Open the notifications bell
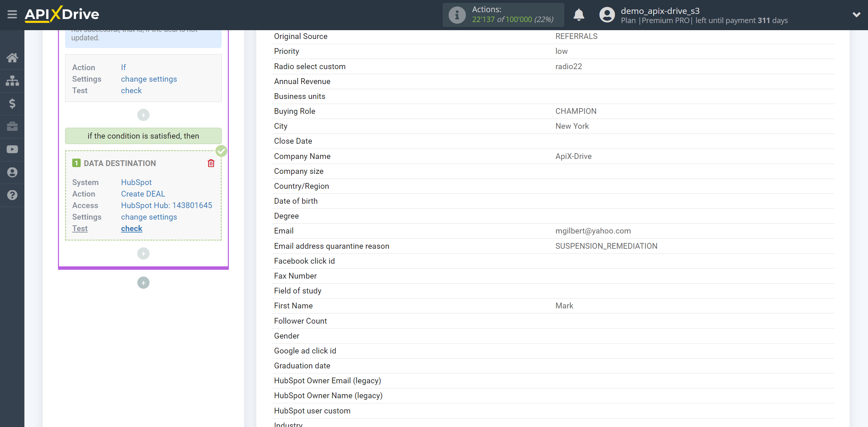The height and width of the screenshot is (427, 868). click(579, 15)
